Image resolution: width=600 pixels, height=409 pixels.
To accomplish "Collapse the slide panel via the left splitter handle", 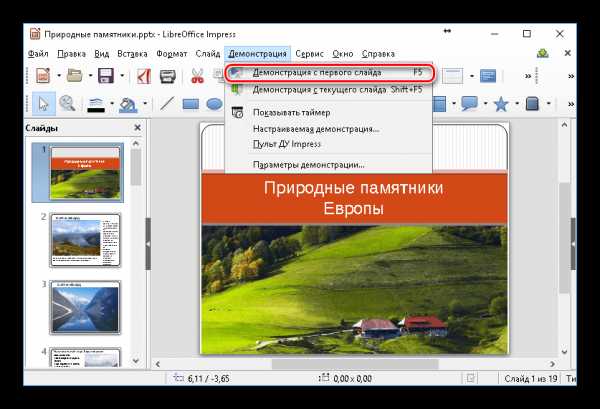I will tap(148, 244).
